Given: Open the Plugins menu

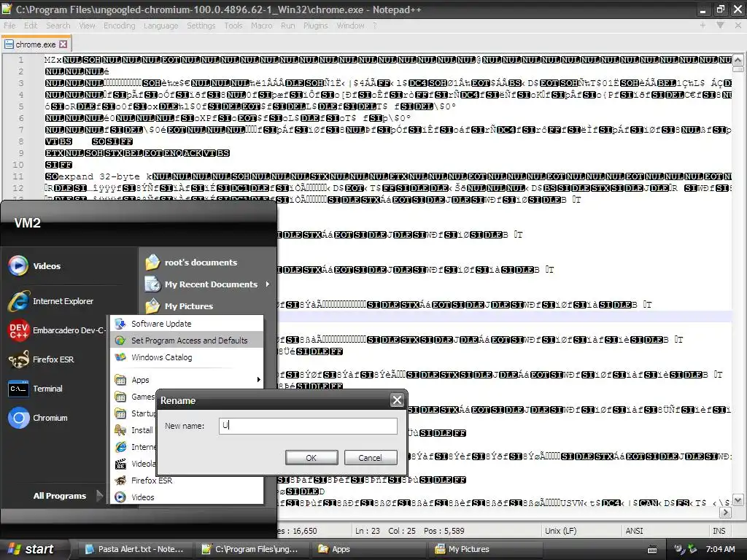Looking at the screenshot, I should tap(315, 26).
